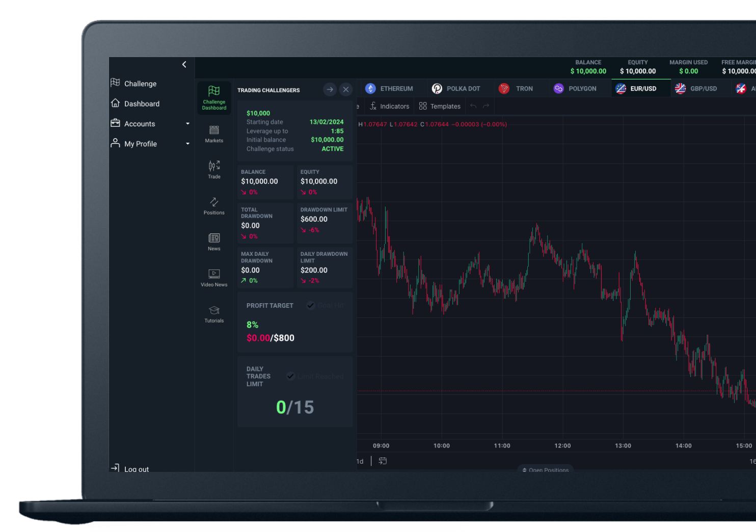Switch to the POLYGON tab
The height and width of the screenshot is (532, 756).
(575, 89)
